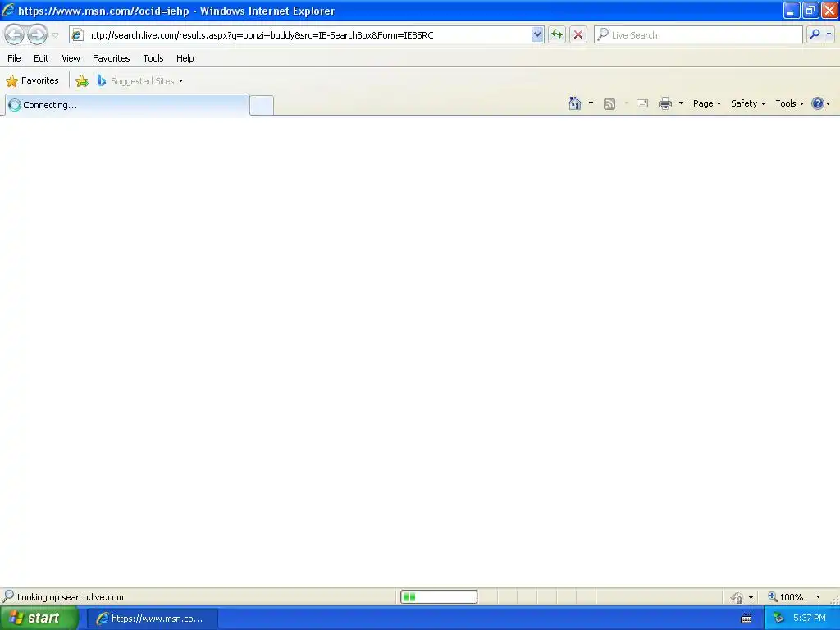Open the File menu

click(x=14, y=58)
